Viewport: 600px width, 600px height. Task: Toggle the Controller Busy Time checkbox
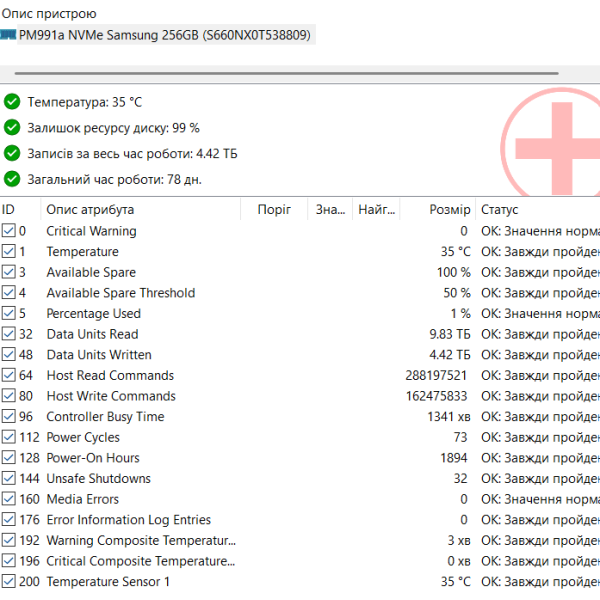pos(8,417)
